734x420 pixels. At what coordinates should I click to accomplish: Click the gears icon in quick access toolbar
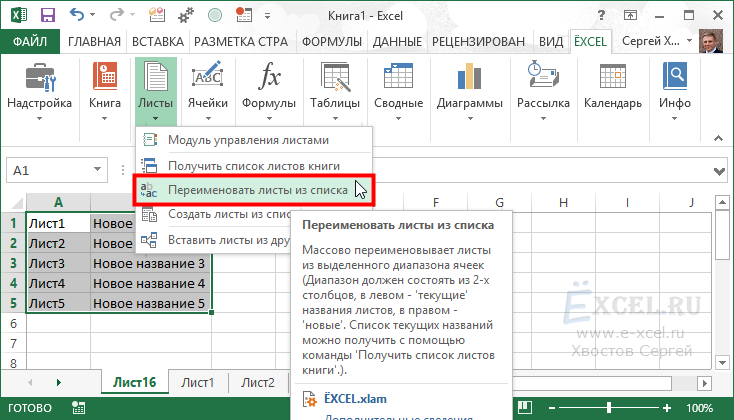tap(186, 15)
